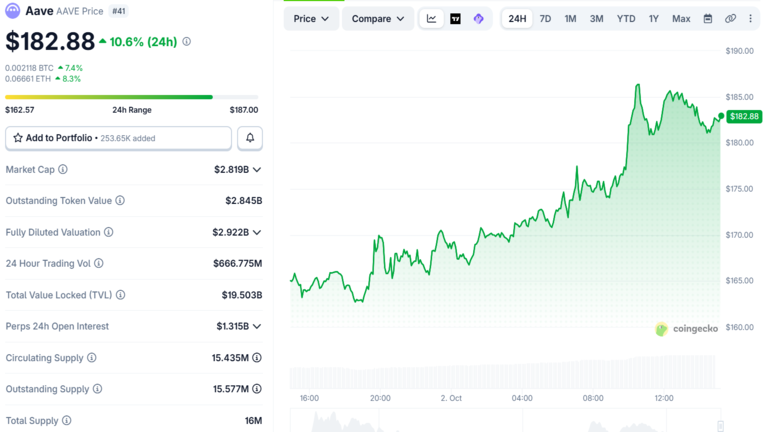Open the calendar date range icon
Viewport: 768px width, 432px height.
tap(708, 19)
